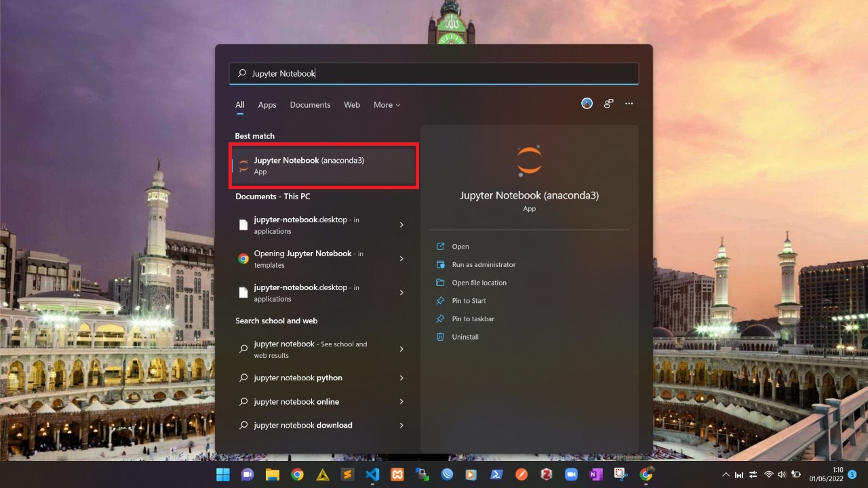Expand first jupyter-notebook.desktop result arrow

401,225
